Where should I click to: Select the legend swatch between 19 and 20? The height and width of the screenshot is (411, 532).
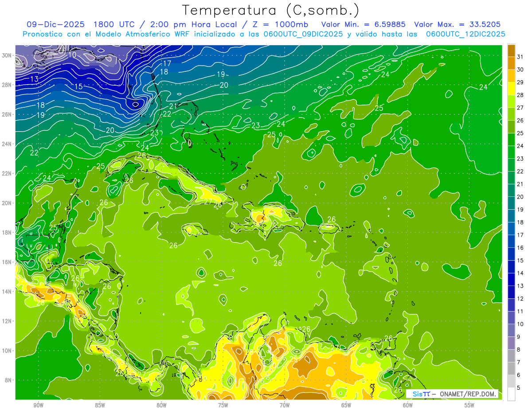click(x=511, y=203)
